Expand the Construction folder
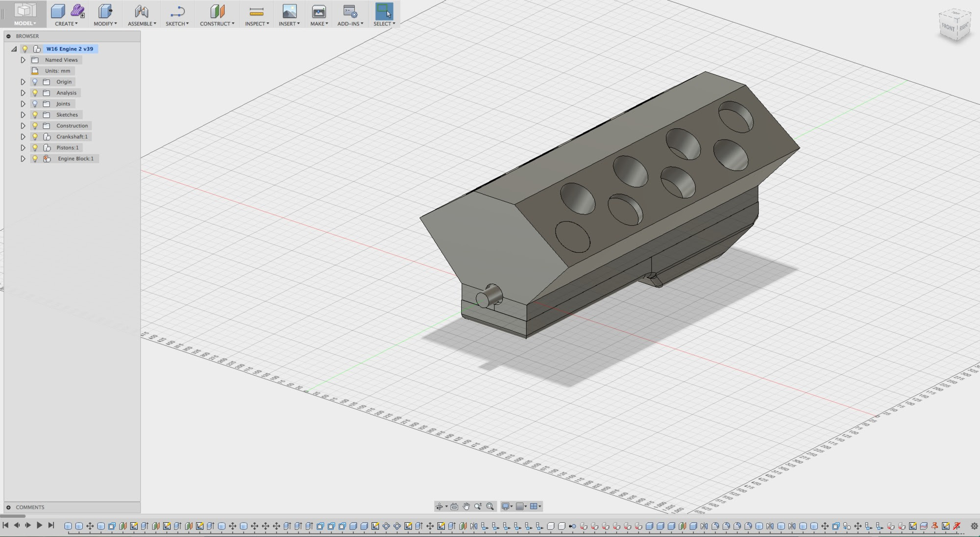 pyautogui.click(x=23, y=125)
